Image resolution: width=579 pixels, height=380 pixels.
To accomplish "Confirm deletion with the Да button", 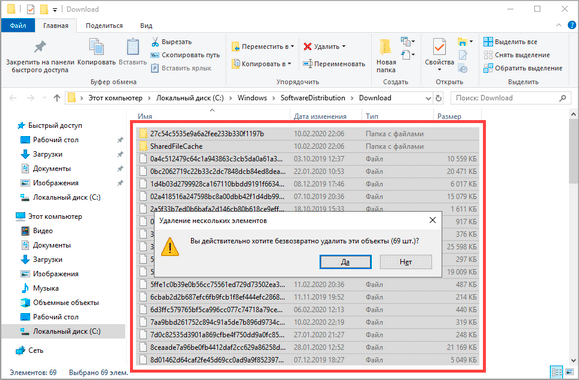I will coord(345,262).
